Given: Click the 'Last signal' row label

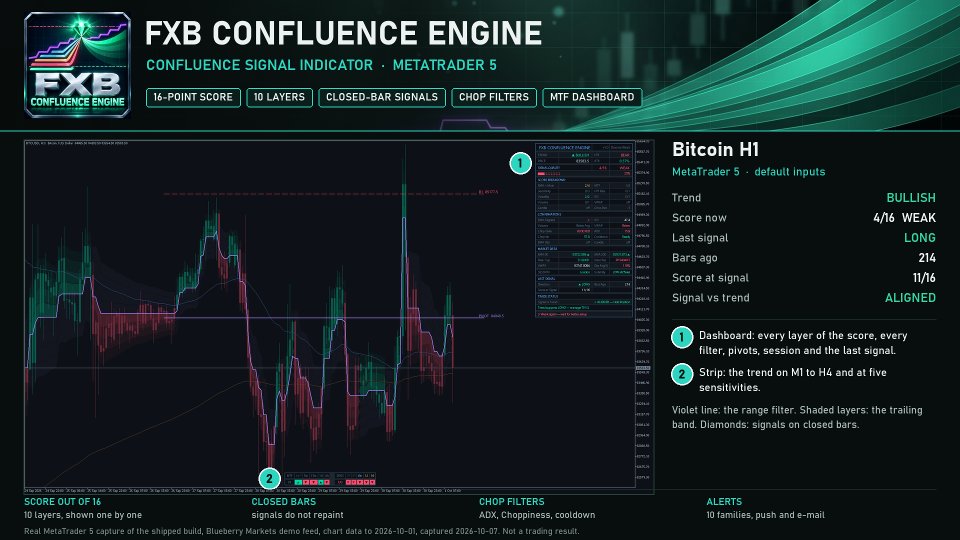Looking at the screenshot, I should (x=700, y=238).
